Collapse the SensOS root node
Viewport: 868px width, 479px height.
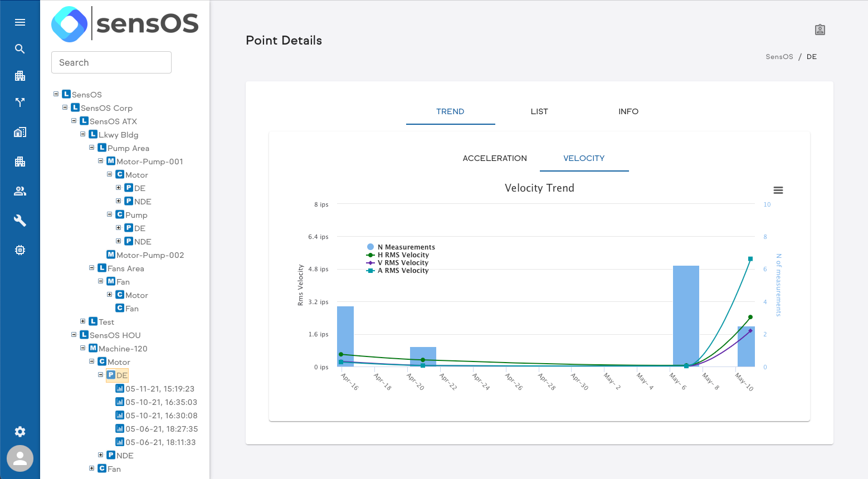click(x=56, y=94)
